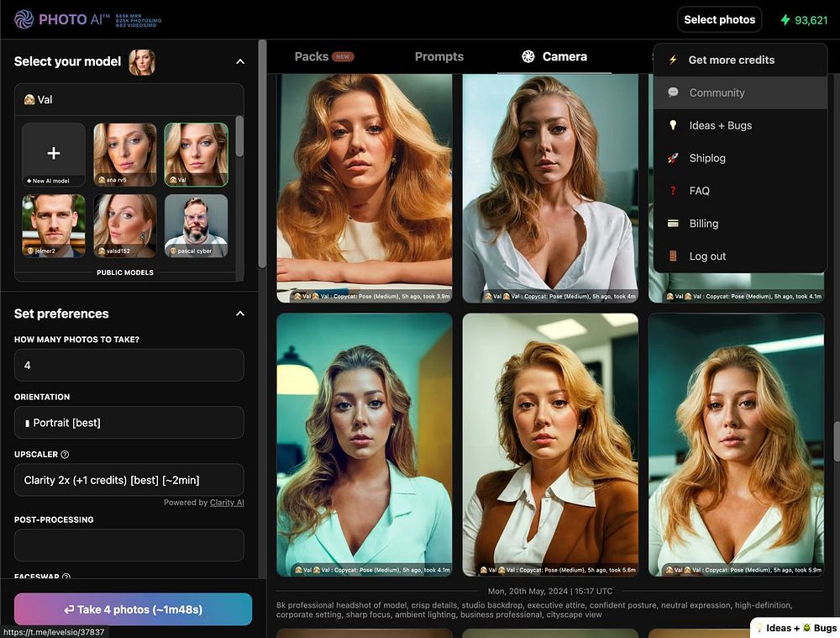Open Billing from the menu
The height and width of the screenshot is (638, 840).
pyautogui.click(x=740, y=224)
